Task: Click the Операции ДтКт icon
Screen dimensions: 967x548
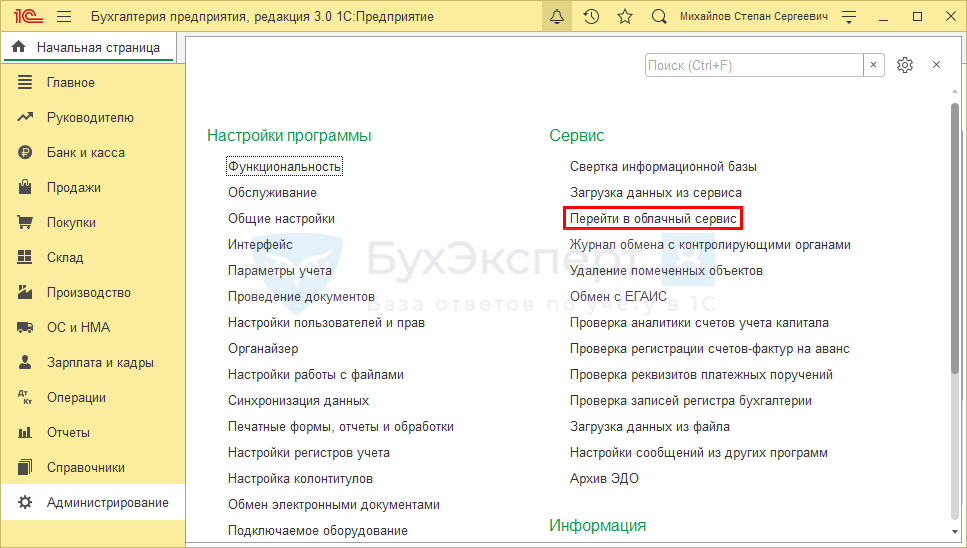Action: 25,398
